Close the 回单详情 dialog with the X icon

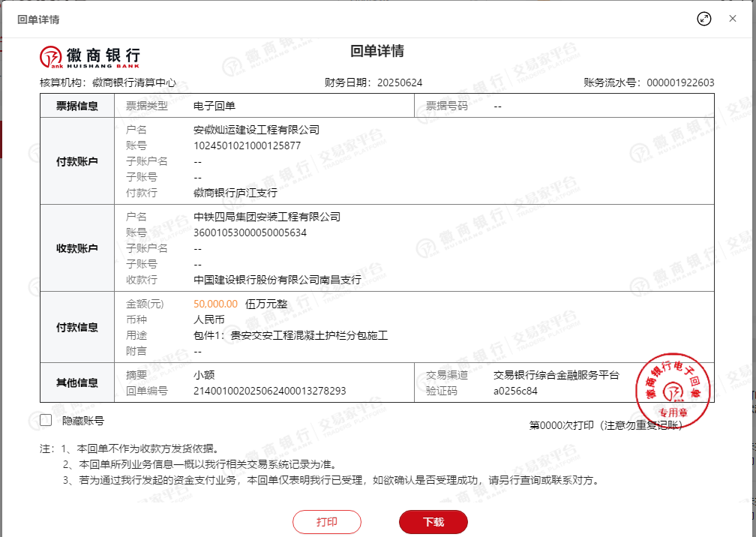click(733, 19)
